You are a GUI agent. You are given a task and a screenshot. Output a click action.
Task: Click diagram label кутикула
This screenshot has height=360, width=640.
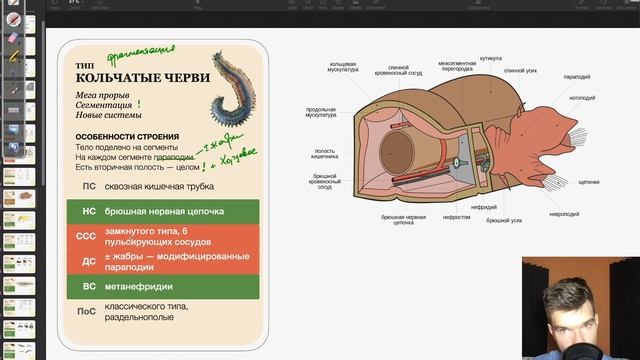point(491,58)
